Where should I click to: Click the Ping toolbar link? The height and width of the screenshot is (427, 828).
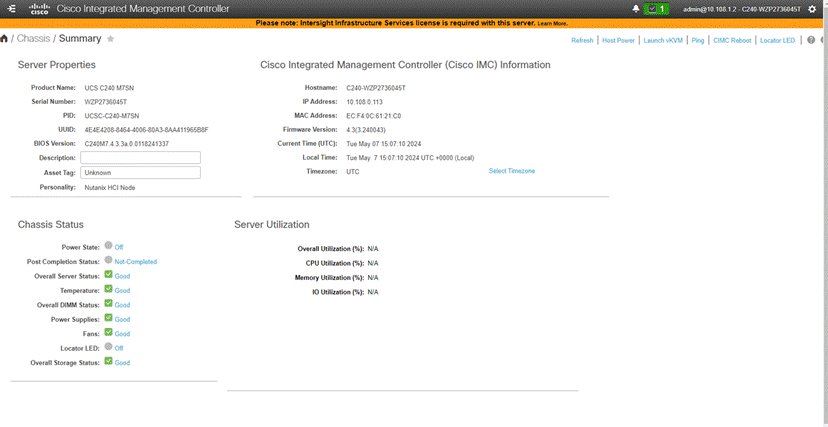pos(698,41)
